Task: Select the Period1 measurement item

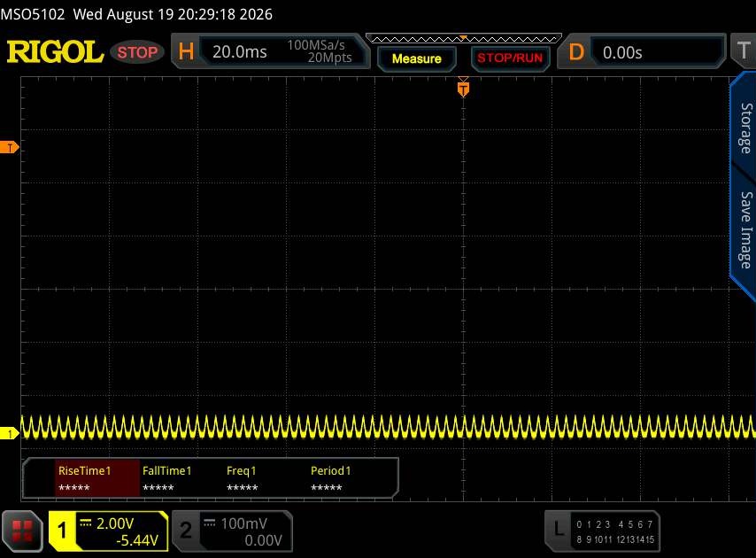Action: 331,478
